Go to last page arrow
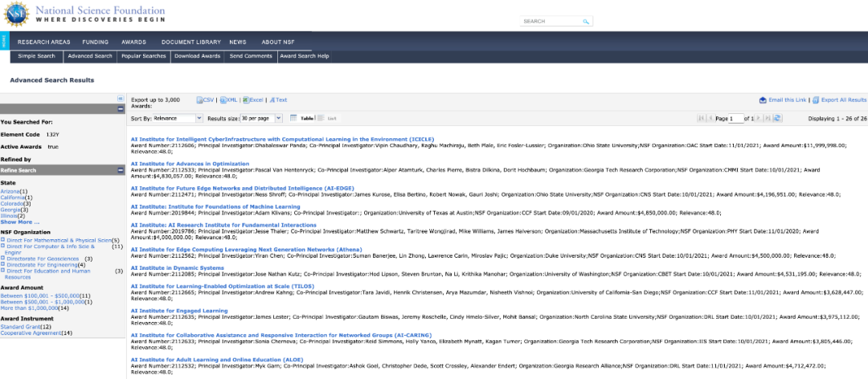868x379 pixels. pos(768,118)
